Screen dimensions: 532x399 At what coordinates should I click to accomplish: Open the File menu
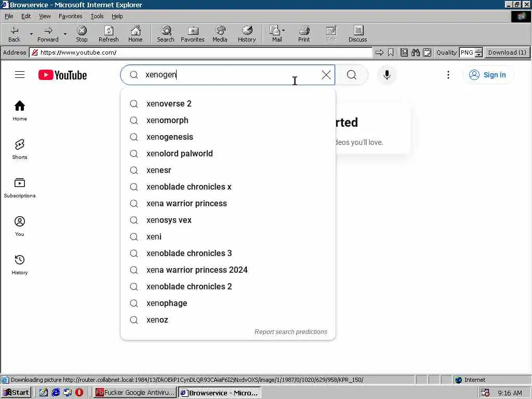point(9,16)
